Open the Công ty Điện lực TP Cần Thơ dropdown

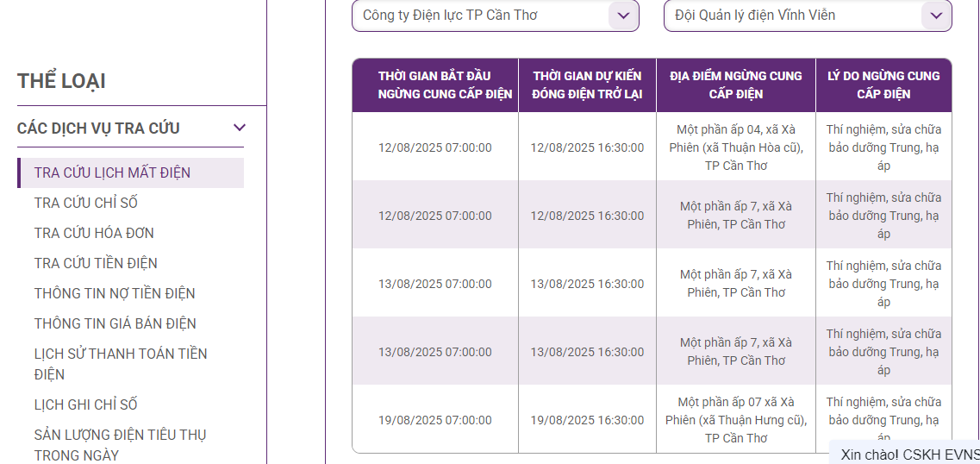[x=495, y=16]
